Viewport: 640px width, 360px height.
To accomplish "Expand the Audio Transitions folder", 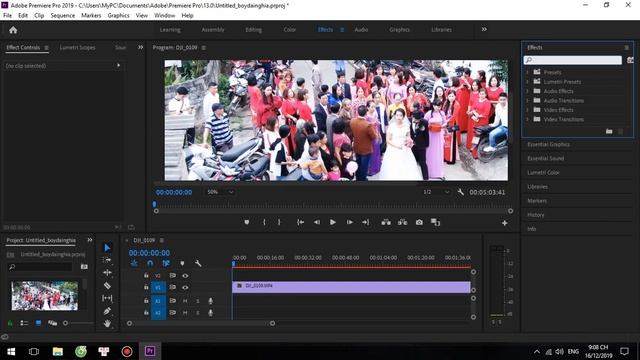I will (527, 100).
